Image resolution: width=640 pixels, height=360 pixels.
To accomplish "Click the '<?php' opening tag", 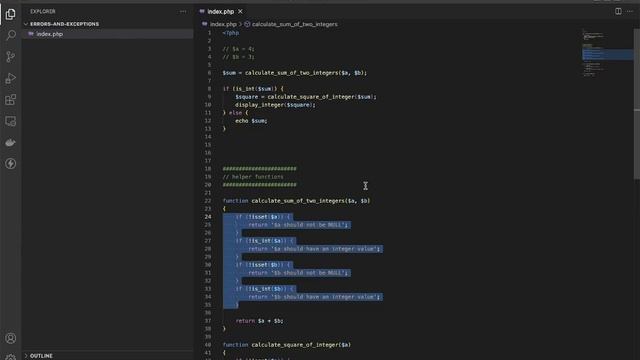I will coord(231,33).
